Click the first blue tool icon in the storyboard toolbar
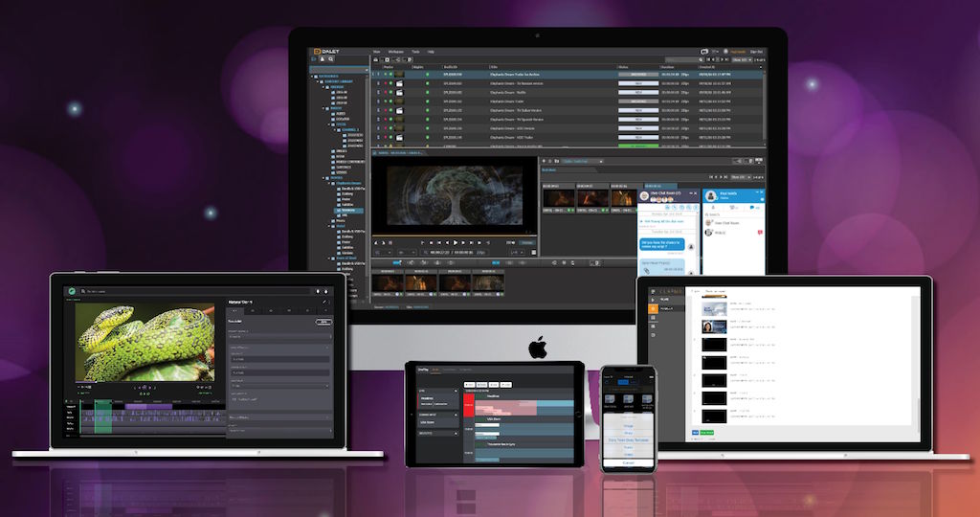The image size is (980, 517). pyautogui.click(x=395, y=263)
